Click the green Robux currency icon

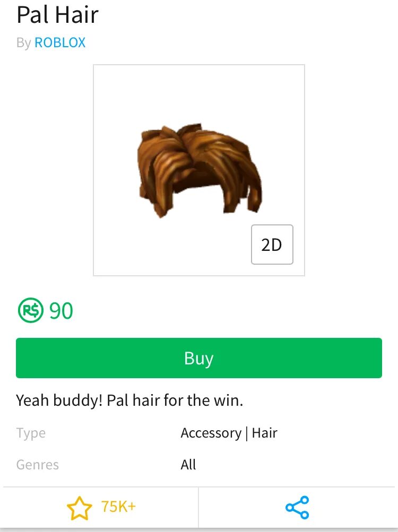[31, 310]
